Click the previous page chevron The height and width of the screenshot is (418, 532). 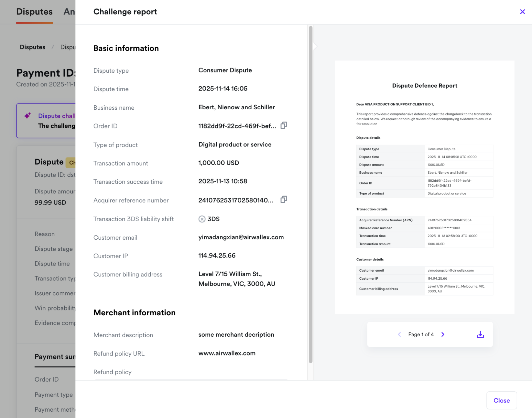pos(399,334)
